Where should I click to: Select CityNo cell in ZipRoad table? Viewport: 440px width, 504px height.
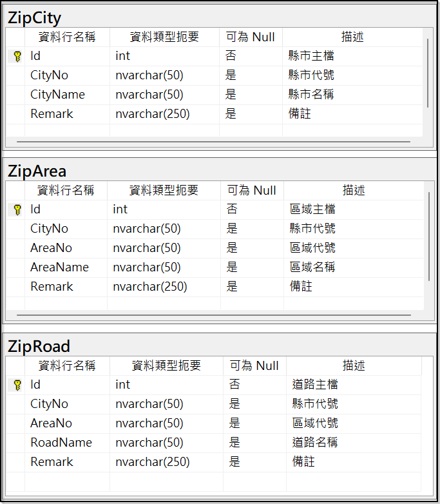click(67, 404)
